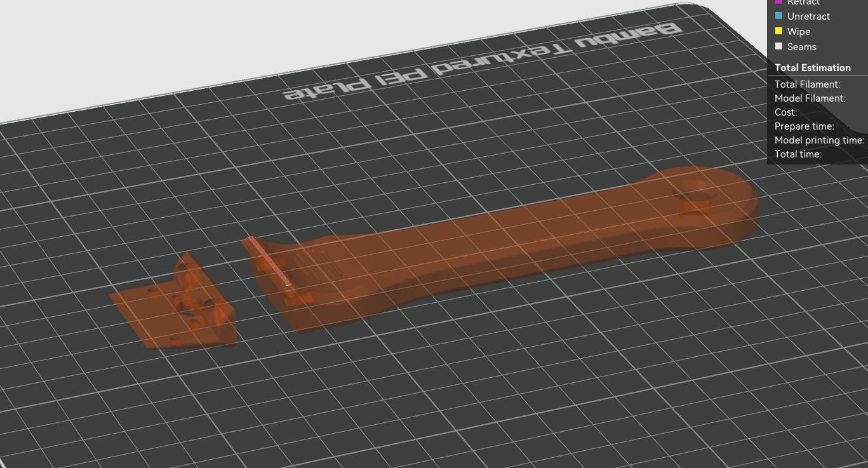Click the round hole in handle end
This screenshot has height=468, width=868.
pyautogui.click(x=695, y=192)
